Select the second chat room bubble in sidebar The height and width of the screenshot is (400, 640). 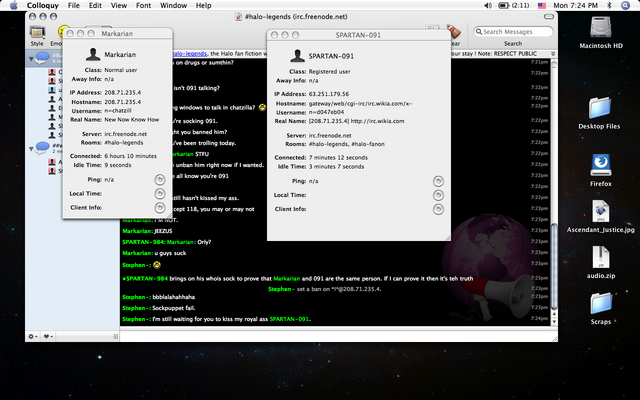tap(42, 148)
